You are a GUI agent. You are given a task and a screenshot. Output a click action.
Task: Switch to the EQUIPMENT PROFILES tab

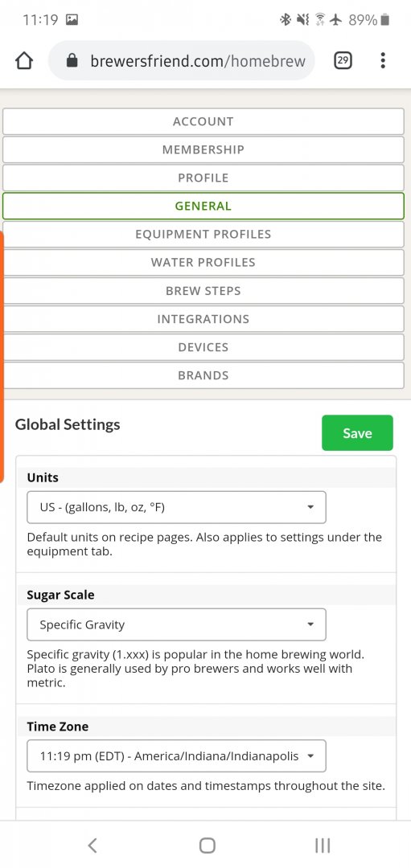click(203, 234)
